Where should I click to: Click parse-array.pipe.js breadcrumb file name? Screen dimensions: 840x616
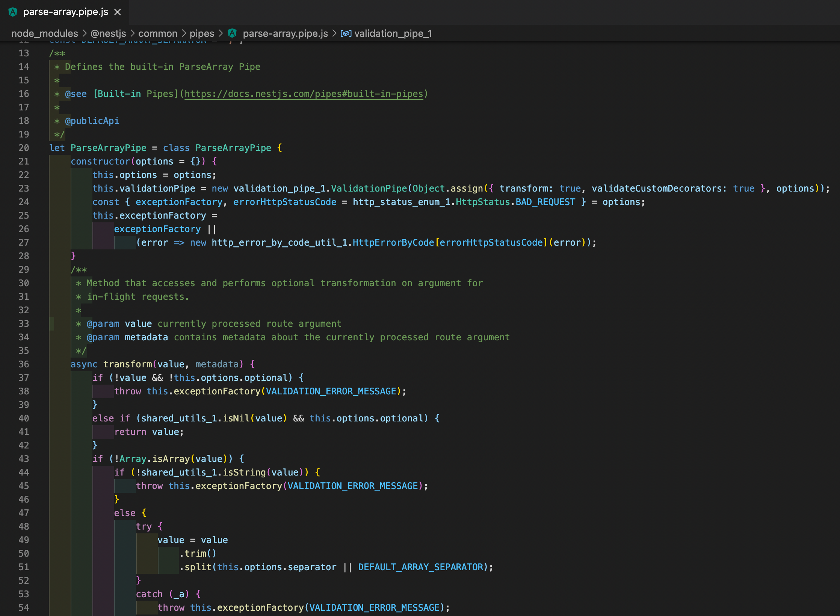[x=285, y=33]
